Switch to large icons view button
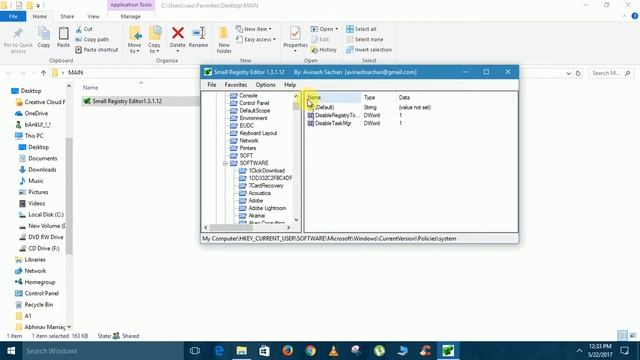The height and width of the screenshot is (360, 640). [633, 336]
